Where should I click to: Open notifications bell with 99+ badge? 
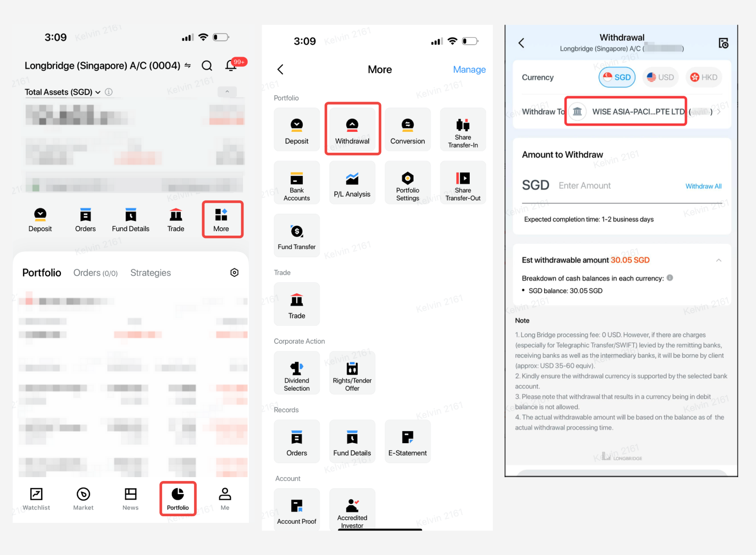coord(231,65)
